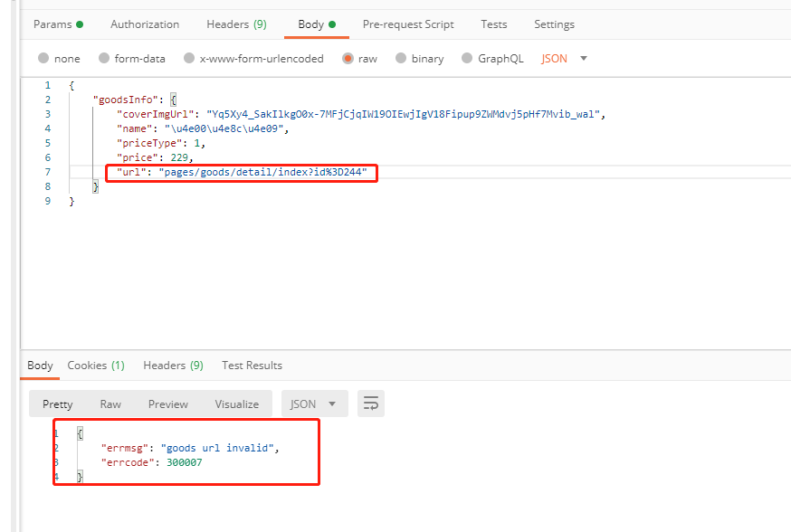View the response Cookies (1) tab
791x532 pixels.
(x=96, y=366)
